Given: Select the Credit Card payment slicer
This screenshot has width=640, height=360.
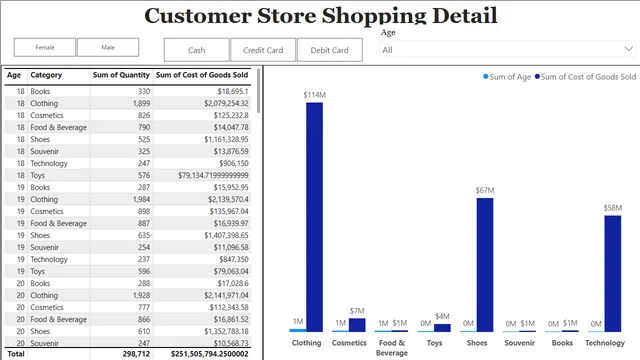Looking at the screenshot, I should (x=263, y=50).
